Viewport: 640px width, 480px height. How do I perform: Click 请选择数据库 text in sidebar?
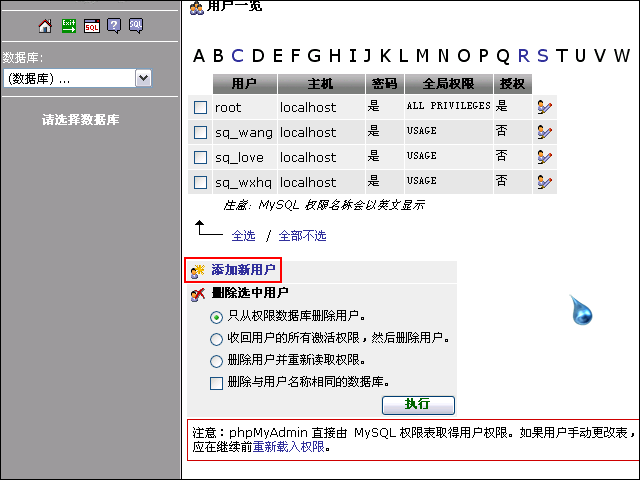(80, 120)
